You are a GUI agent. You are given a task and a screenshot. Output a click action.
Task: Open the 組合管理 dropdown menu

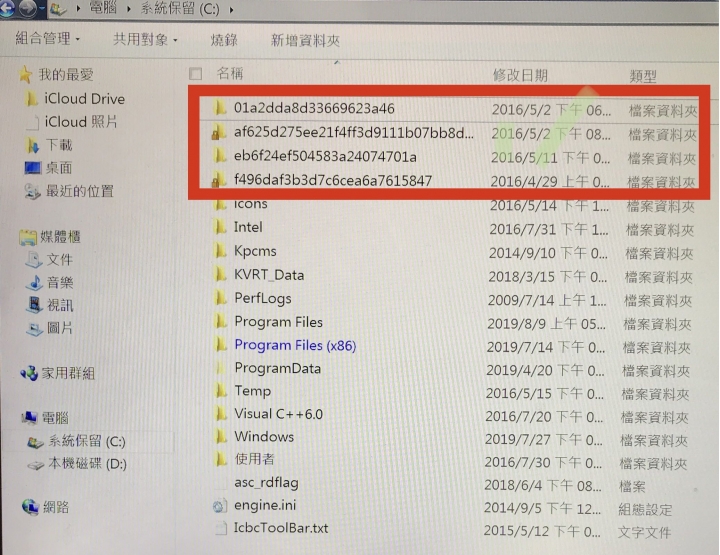point(47,39)
